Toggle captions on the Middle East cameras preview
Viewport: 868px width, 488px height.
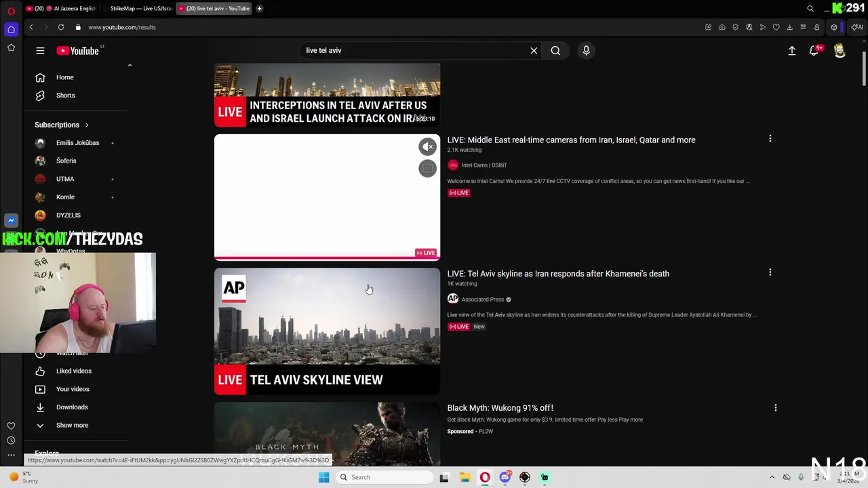427,168
